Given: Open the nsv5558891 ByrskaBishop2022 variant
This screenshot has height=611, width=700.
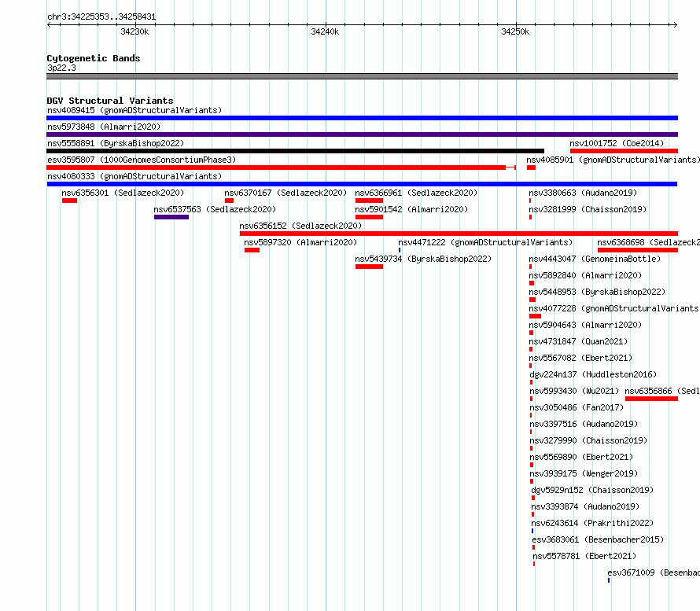Looking at the screenshot, I should 116,143.
